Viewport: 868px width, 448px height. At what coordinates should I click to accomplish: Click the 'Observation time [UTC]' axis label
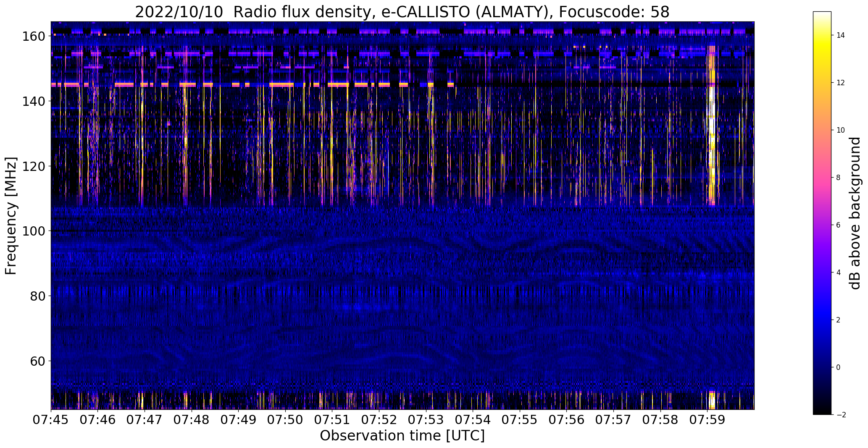402,436
